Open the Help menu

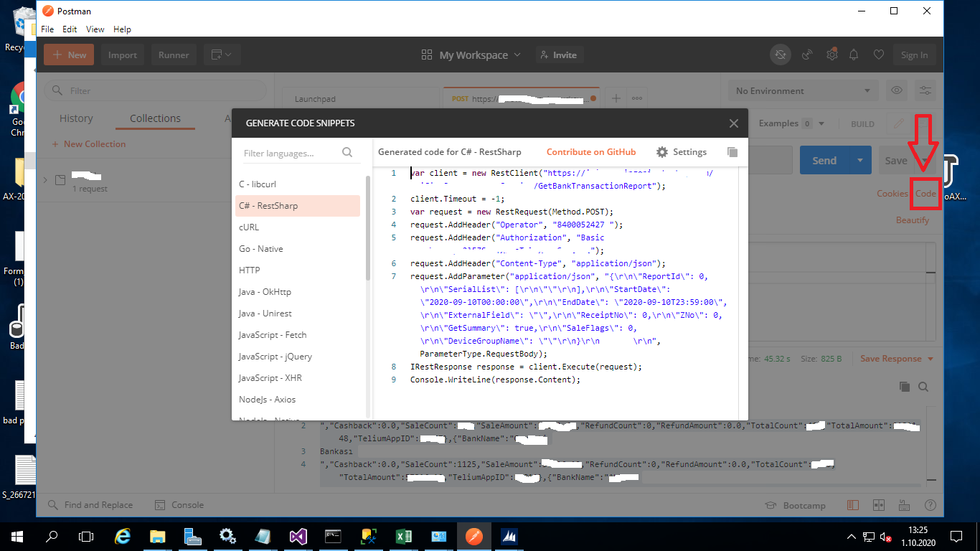122,29
